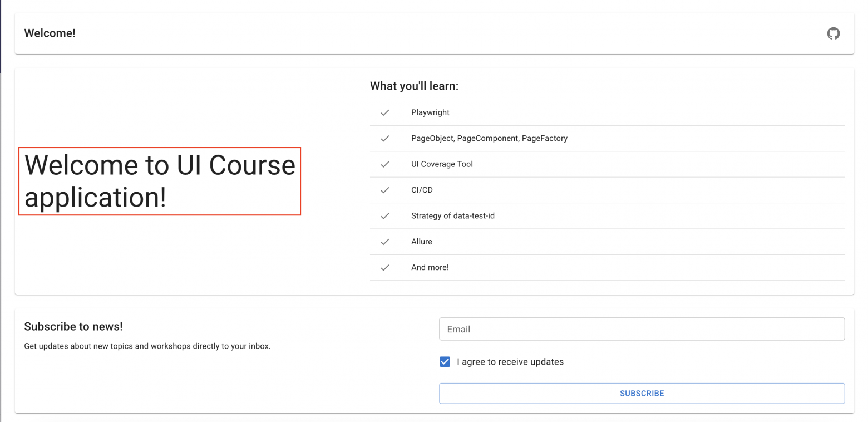The height and width of the screenshot is (422, 868).
Task: Click the Strategy of data-test-id text
Action: click(452, 216)
